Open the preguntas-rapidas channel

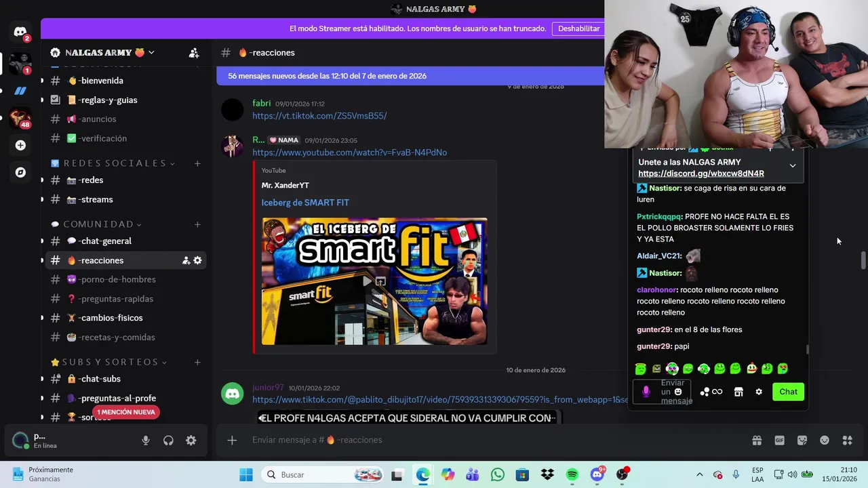click(x=125, y=299)
